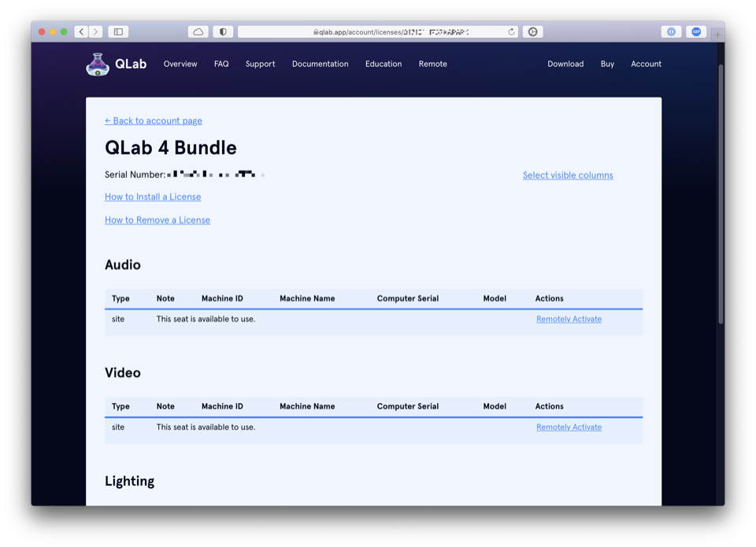Click the privacy shield icon
756x547 pixels.
coord(223,32)
